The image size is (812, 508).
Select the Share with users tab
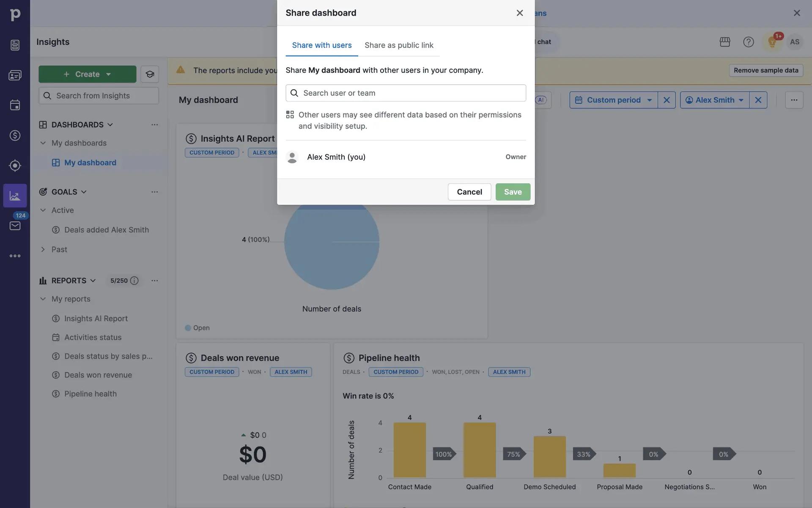[322, 45]
